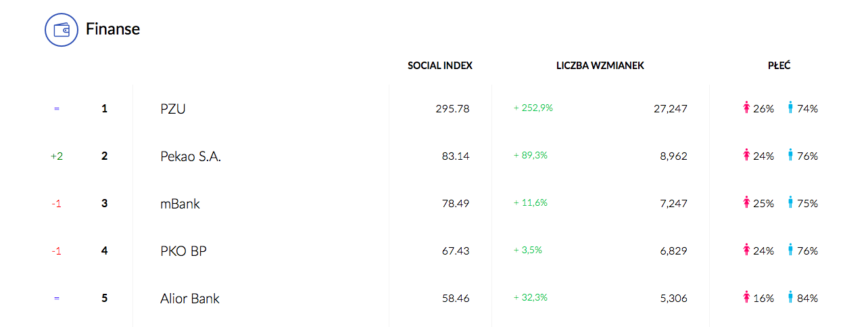Viewport: 868px width, 327px height.
Task: Click the female icon in Alior Bank row
Action: pyautogui.click(x=747, y=297)
